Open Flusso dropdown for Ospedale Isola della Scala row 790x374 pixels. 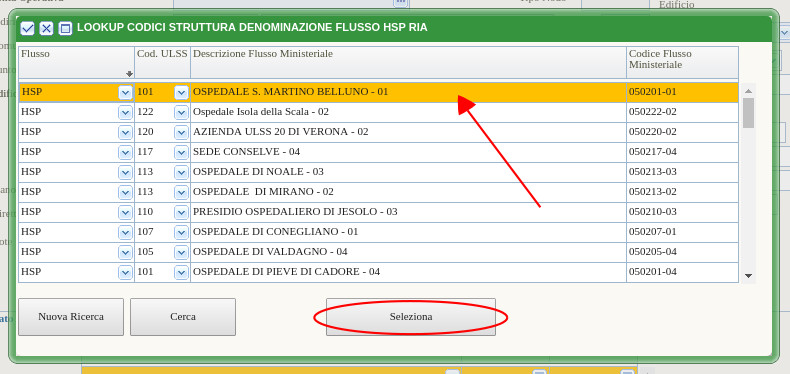pyautogui.click(x=125, y=112)
